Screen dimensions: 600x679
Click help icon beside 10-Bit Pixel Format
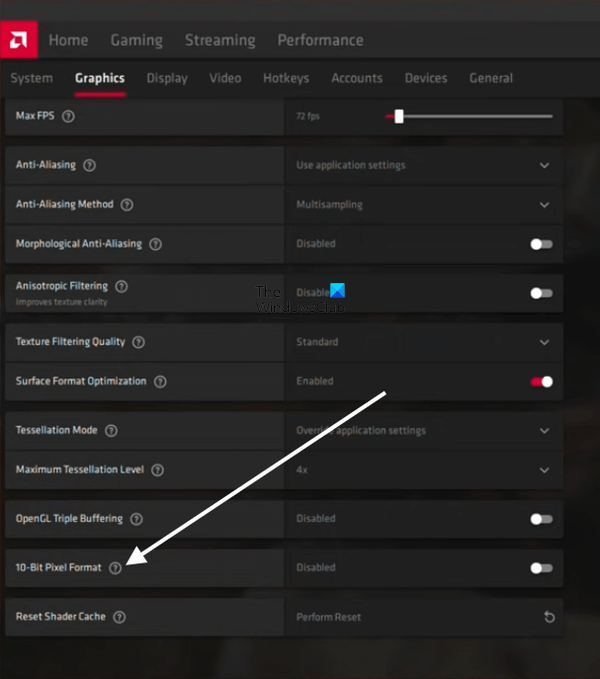click(115, 568)
